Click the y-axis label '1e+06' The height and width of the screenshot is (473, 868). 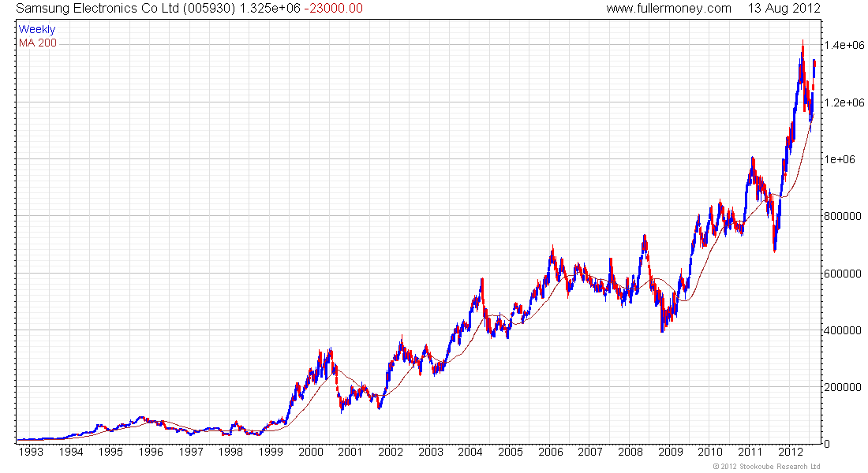pos(840,159)
